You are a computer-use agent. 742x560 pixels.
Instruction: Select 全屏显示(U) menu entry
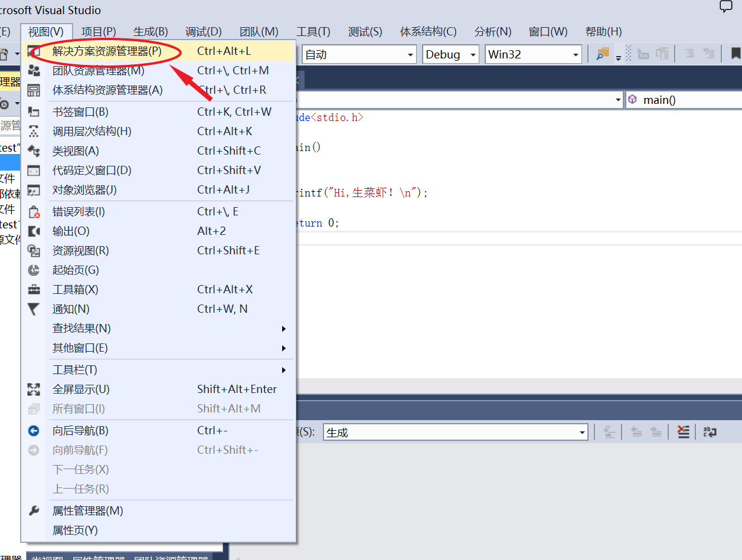coord(158,389)
